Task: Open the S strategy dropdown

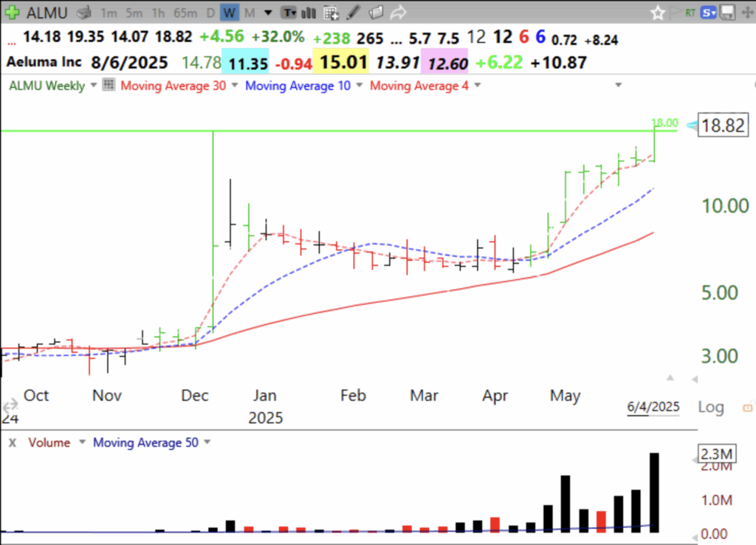Action: coord(708,13)
